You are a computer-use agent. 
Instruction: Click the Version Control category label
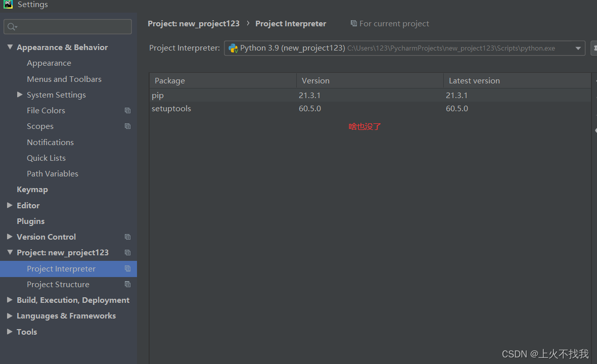(46, 237)
